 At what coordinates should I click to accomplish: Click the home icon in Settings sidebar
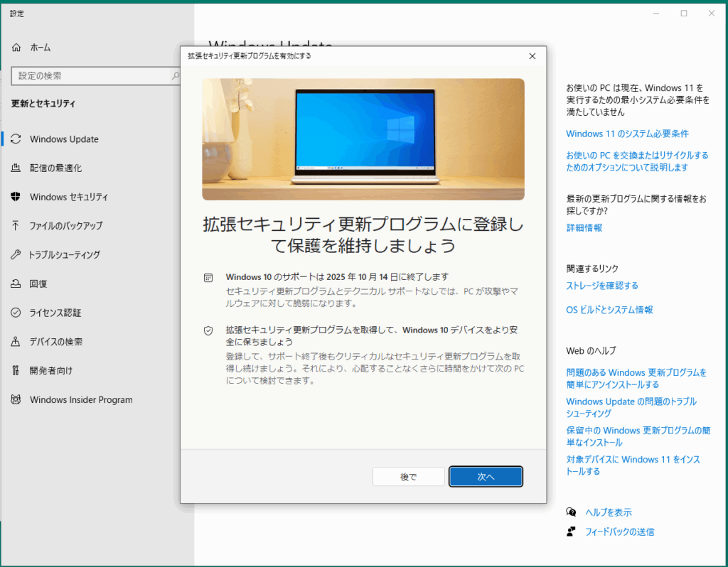coord(16,48)
